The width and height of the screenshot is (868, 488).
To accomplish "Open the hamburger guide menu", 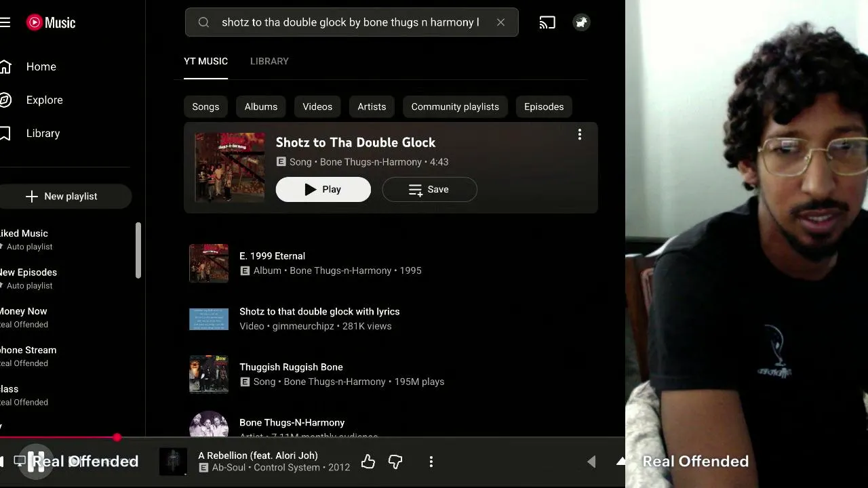I will (x=5, y=22).
